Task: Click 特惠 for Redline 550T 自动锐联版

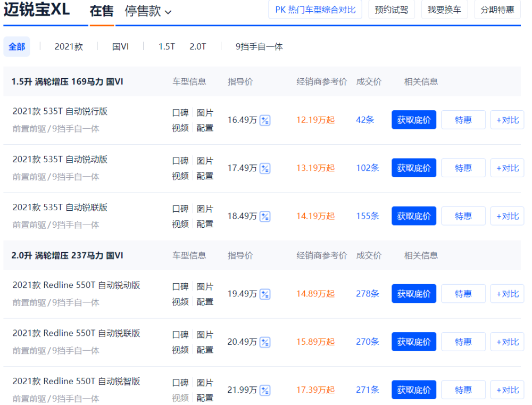Action: coord(463,342)
